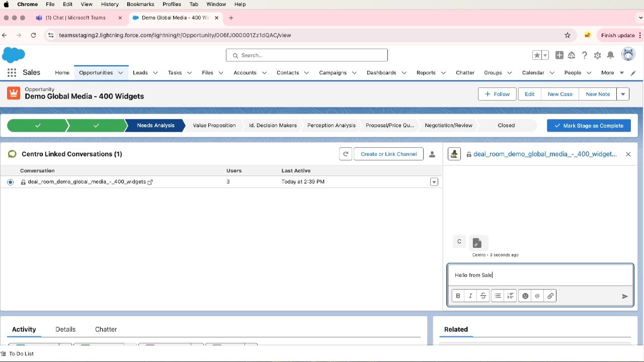Create a New Case
The width and height of the screenshot is (644, 362).
coord(560,94)
